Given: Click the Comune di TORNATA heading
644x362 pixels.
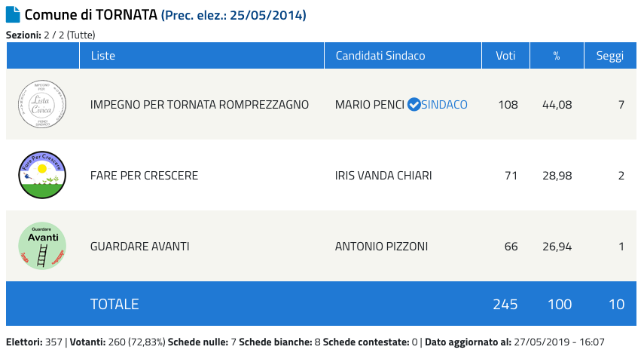Looking at the screenshot, I should 91,15.
